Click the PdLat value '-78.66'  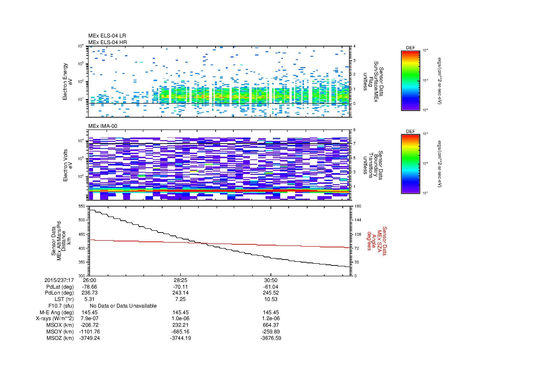pyautogui.click(x=89, y=287)
